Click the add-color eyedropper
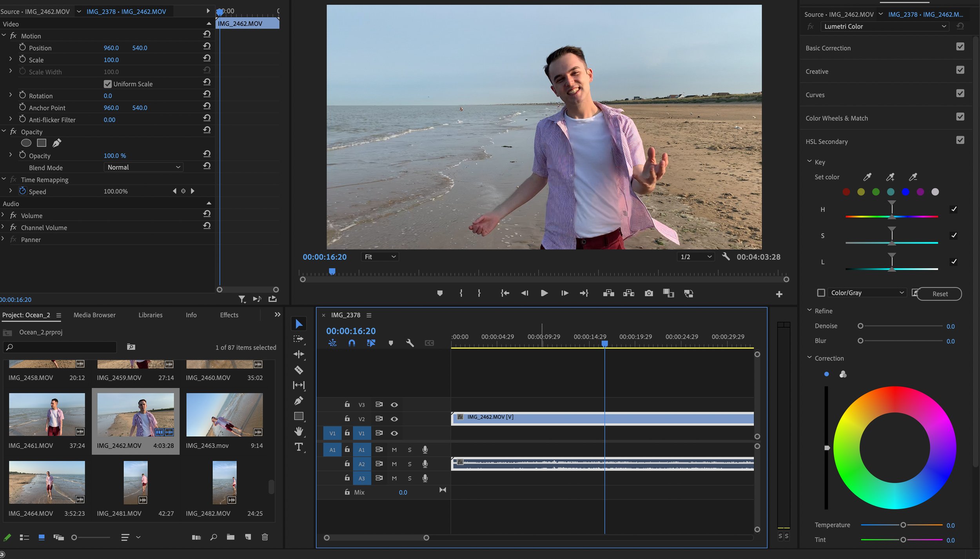980x559 pixels. coord(890,177)
